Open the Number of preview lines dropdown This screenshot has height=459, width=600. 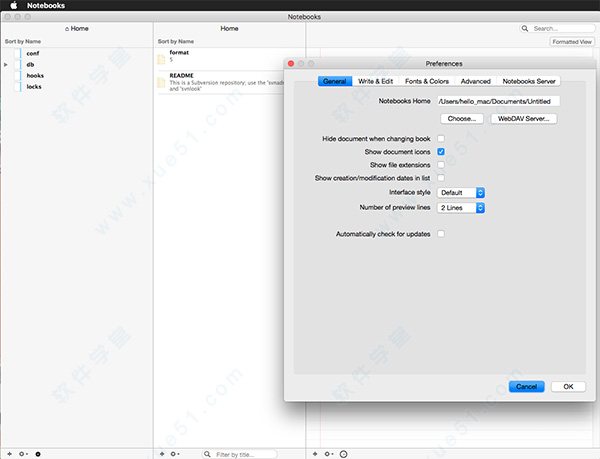461,208
